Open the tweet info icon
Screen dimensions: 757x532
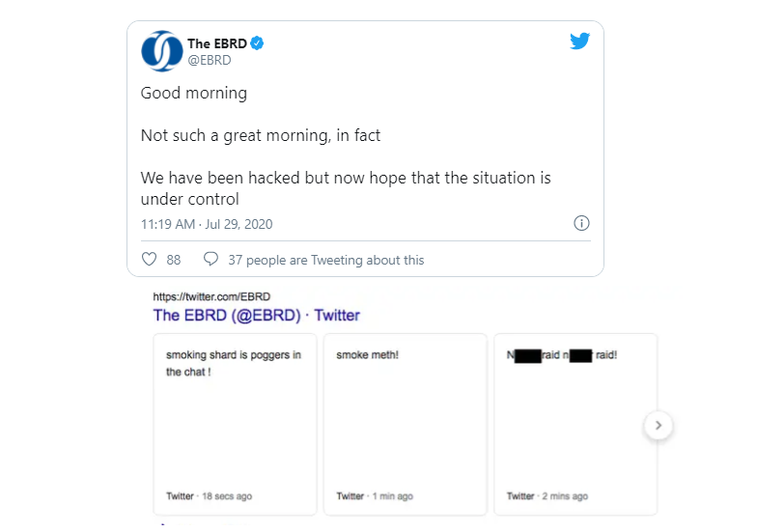click(x=581, y=224)
